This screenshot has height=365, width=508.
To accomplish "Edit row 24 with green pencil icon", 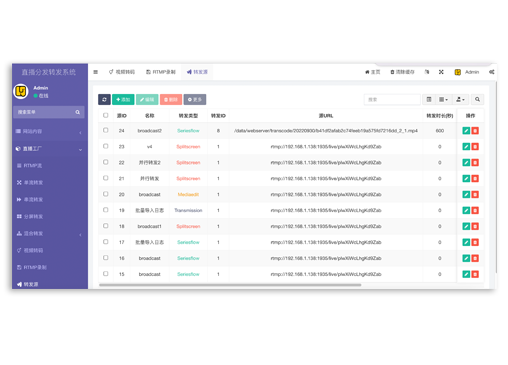I will (x=466, y=131).
